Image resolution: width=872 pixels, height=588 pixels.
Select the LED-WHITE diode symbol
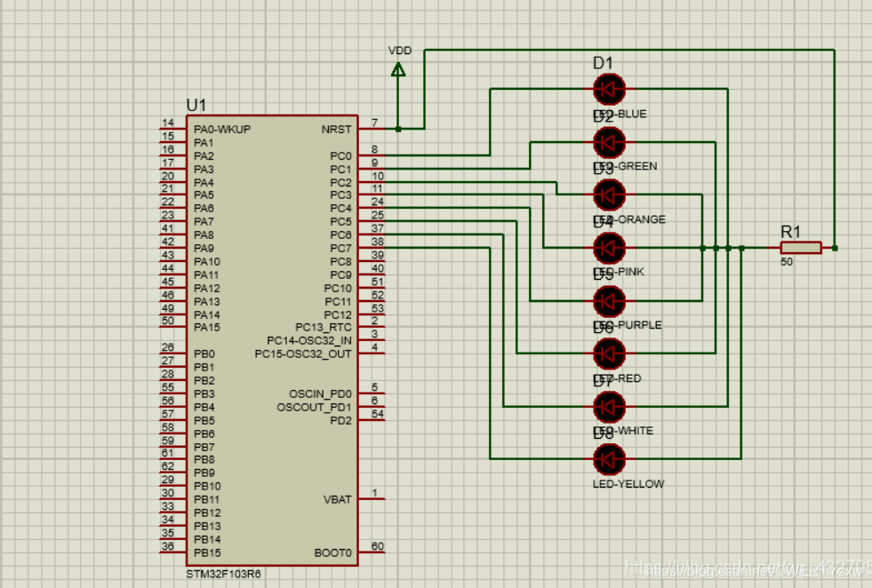609,407
